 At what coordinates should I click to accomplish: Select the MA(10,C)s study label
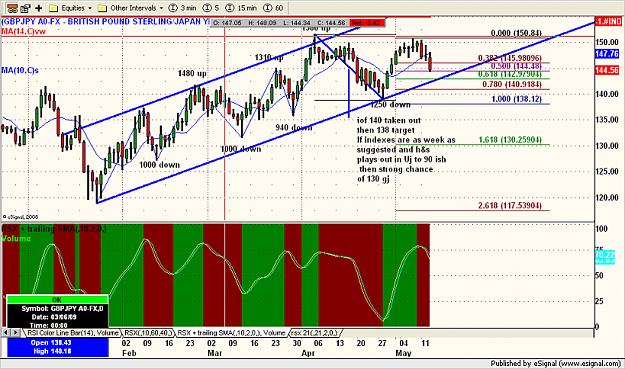click(20, 71)
